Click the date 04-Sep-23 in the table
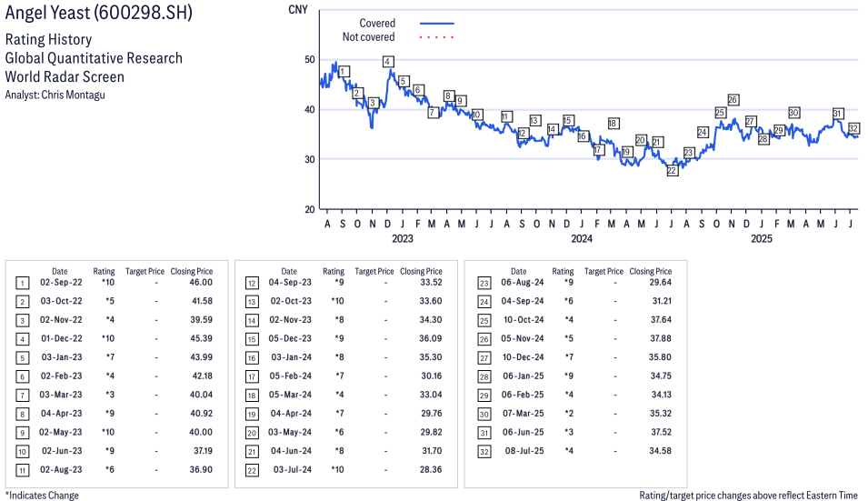This screenshot has height=501, width=868. 290,283
